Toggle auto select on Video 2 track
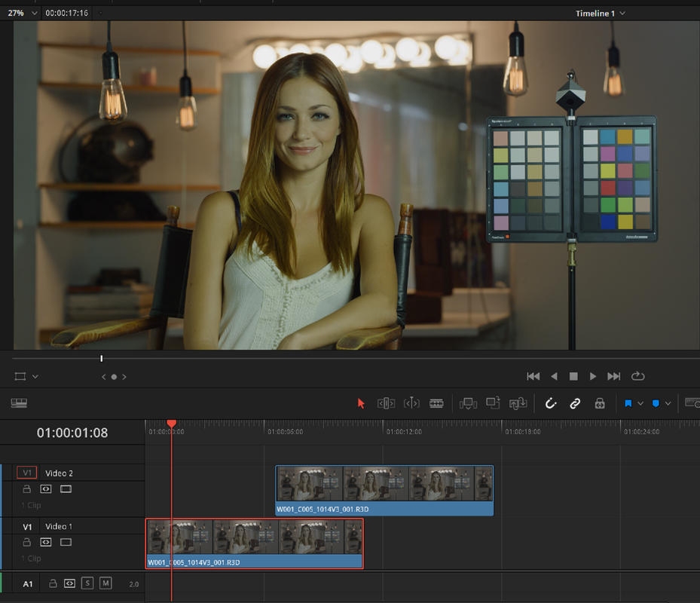The width and height of the screenshot is (700, 603). click(x=46, y=489)
